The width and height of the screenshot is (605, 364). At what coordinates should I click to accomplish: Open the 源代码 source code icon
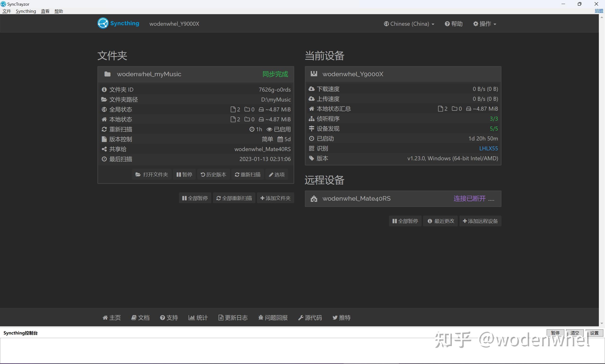(301, 317)
